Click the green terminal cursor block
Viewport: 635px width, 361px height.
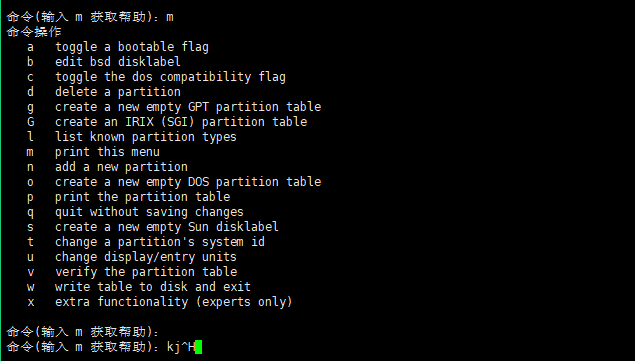click(198, 347)
